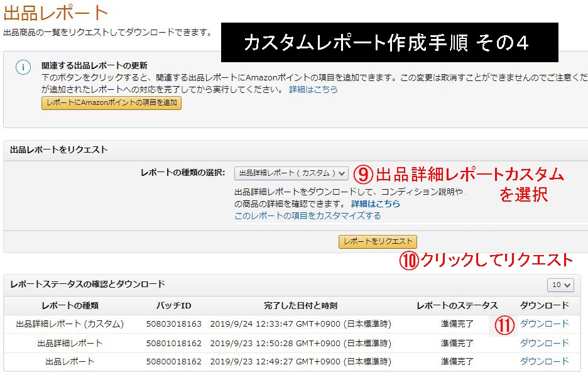Click the 出品レポートをリクエスト section heading

[x=59, y=150]
